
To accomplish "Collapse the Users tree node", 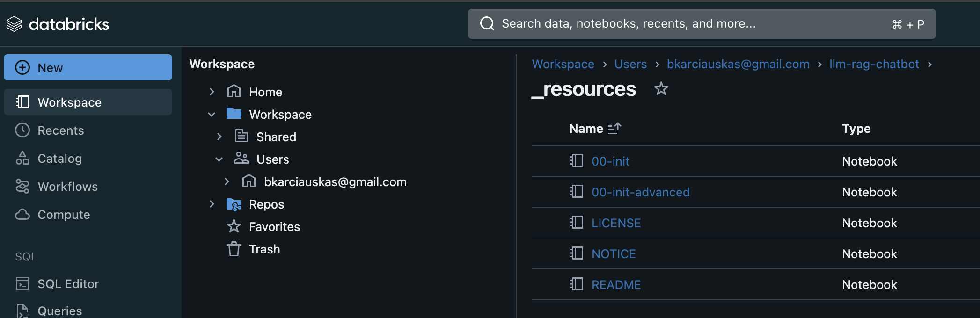I will [x=219, y=159].
